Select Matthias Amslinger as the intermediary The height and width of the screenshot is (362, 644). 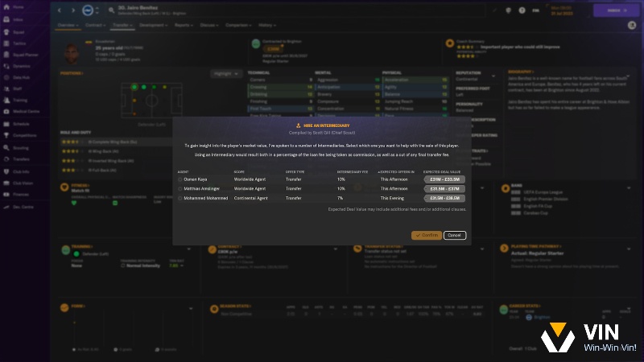pyautogui.click(x=180, y=189)
